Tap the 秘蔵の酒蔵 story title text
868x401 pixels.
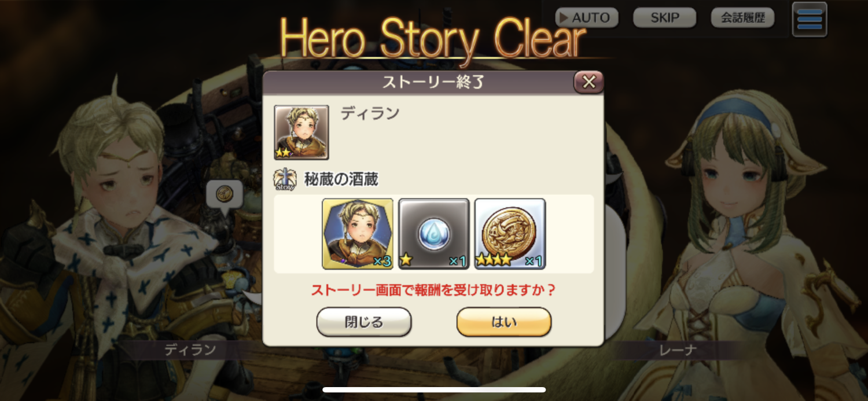(341, 179)
